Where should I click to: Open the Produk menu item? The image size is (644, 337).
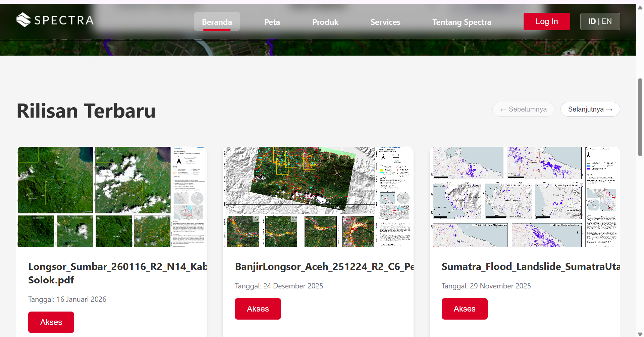click(325, 22)
